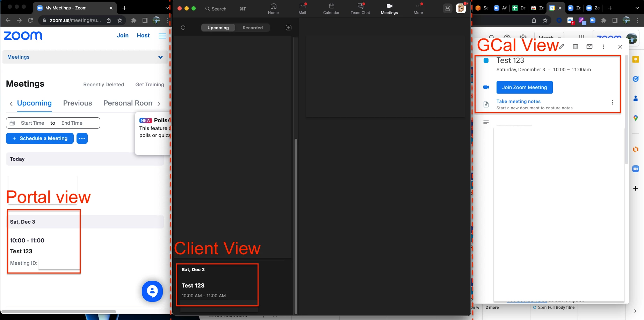Open Google Keep in the side panel
644x320 pixels.
coord(636,60)
